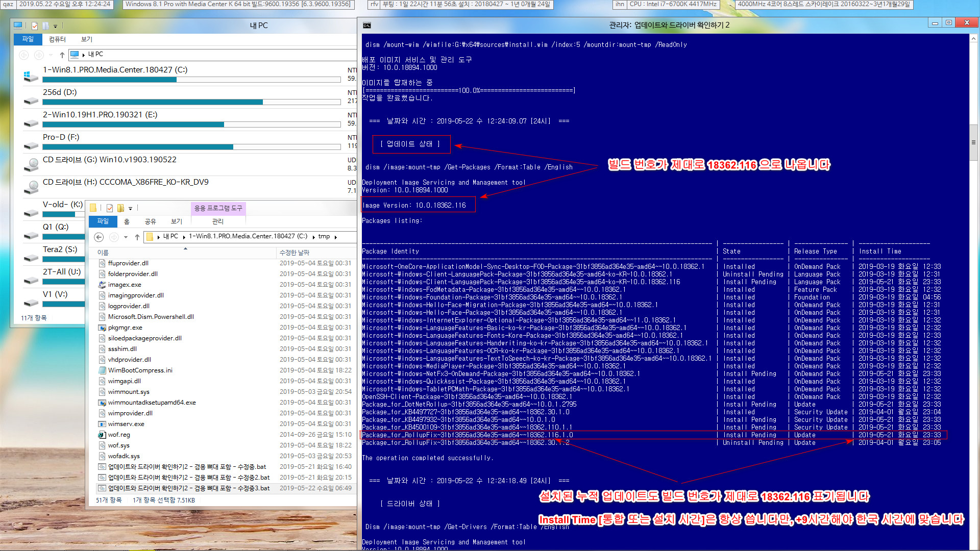
Task: Open CD drive (H:) CCCOMA_X86FRE icon
Action: (x=31, y=188)
